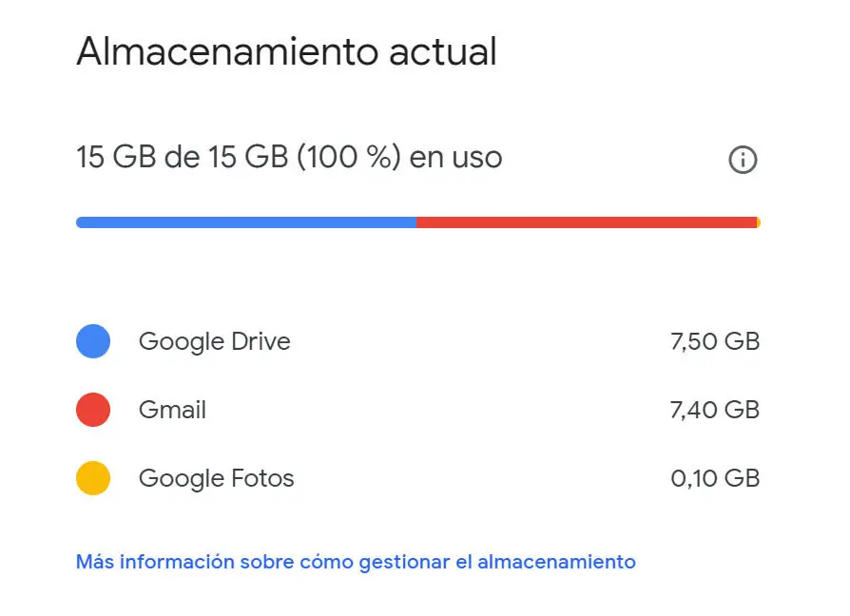Screen dimensions: 850x616
Task: Click the storage info icon
Action: coord(743,161)
